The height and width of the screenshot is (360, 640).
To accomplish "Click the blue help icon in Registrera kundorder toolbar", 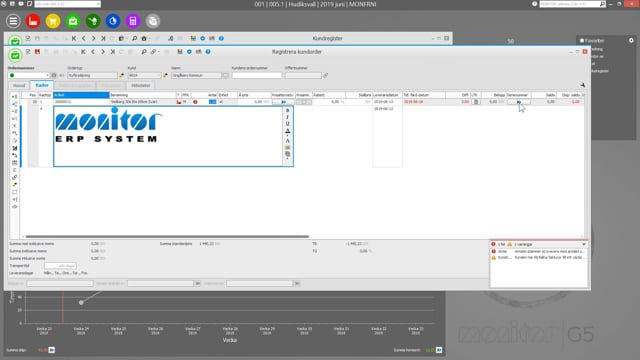I will (x=208, y=52).
